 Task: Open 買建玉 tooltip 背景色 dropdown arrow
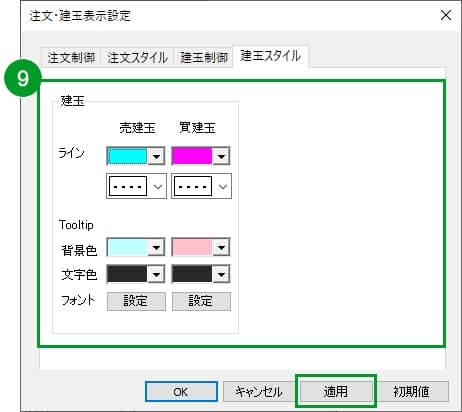click(x=221, y=247)
